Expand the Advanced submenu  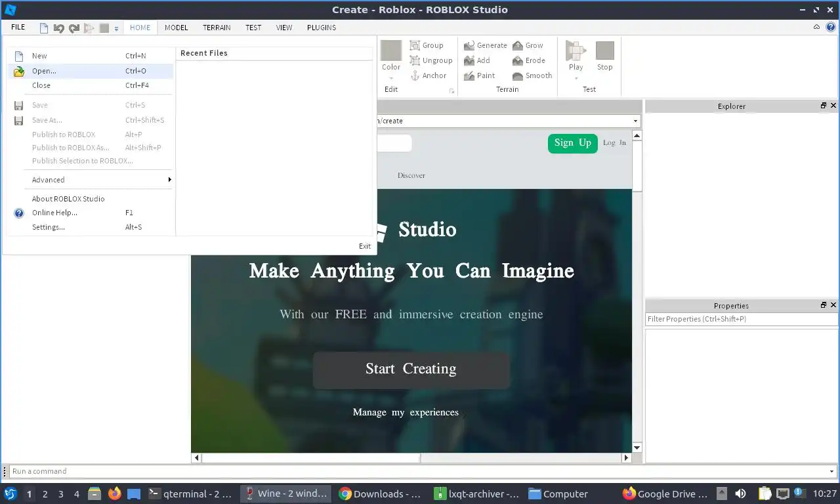[91, 180]
